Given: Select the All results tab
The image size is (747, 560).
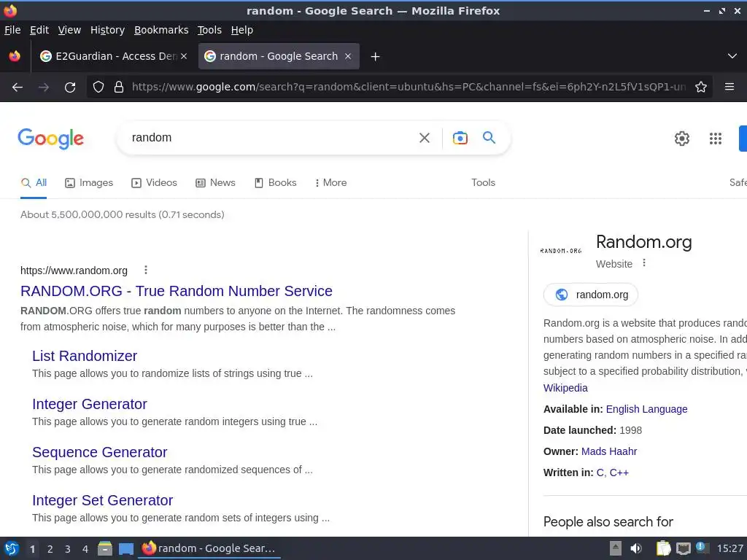Looking at the screenshot, I should point(34,183).
